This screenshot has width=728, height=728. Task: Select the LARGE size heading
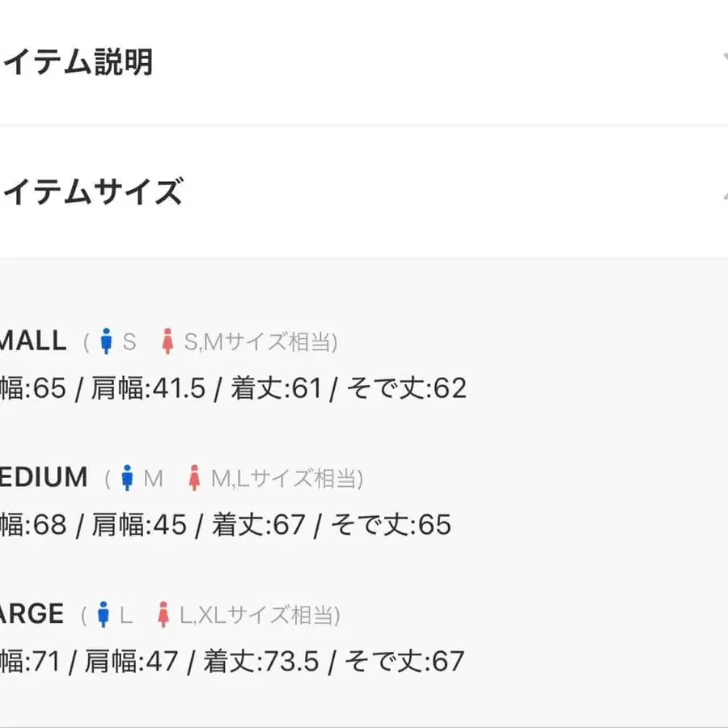[x=32, y=614]
